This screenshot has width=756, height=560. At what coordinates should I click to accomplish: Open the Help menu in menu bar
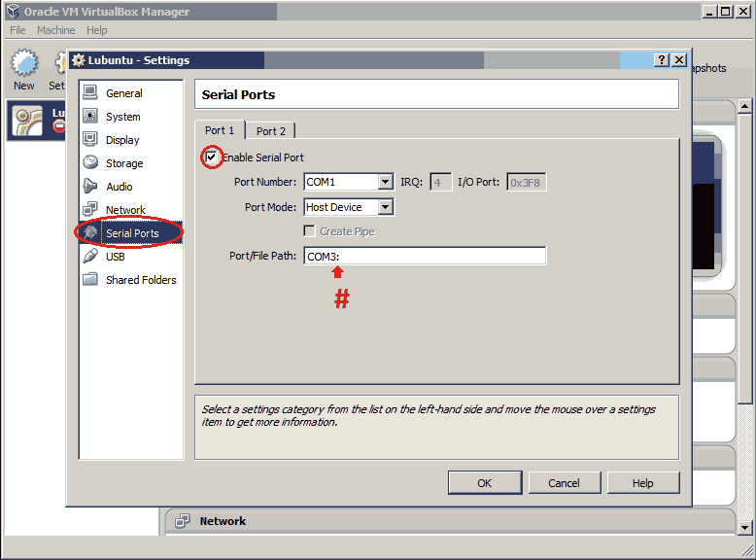click(97, 30)
